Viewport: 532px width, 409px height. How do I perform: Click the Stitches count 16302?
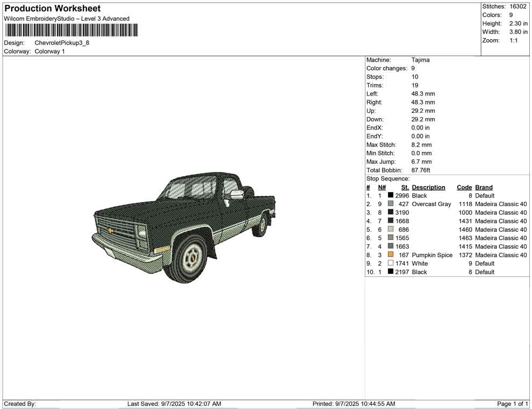point(518,6)
